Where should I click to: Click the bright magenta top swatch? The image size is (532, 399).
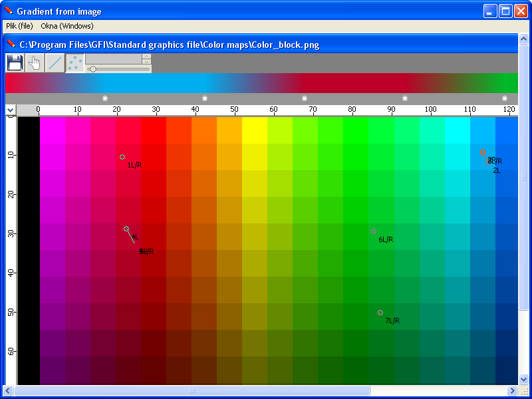53,130
